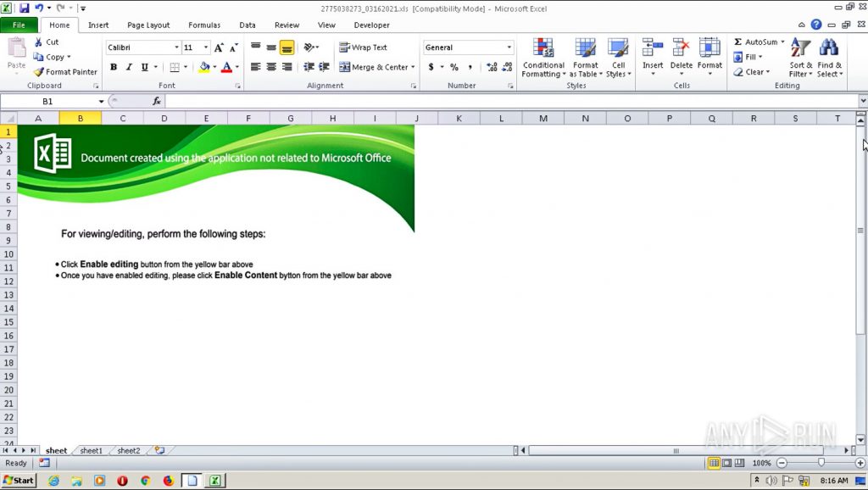Image resolution: width=868 pixels, height=490 pixels.
Task: Open the sheet1 worksheet tab
Action: coord(91,451)
